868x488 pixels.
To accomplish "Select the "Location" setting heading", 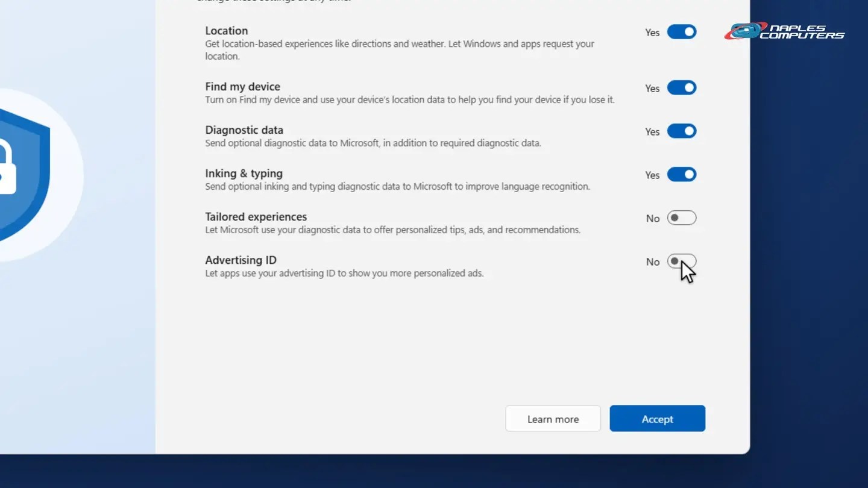I will pyautogui.click(x=227, y=31).
